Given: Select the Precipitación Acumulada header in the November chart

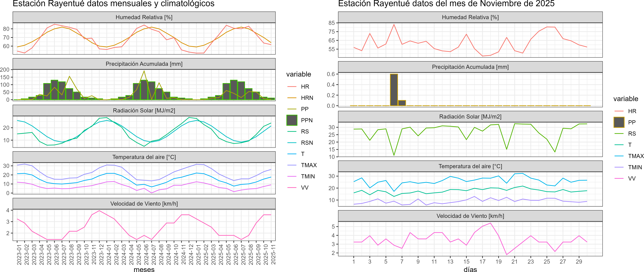Looking at the screenshot, I should (x=470, y=67).
